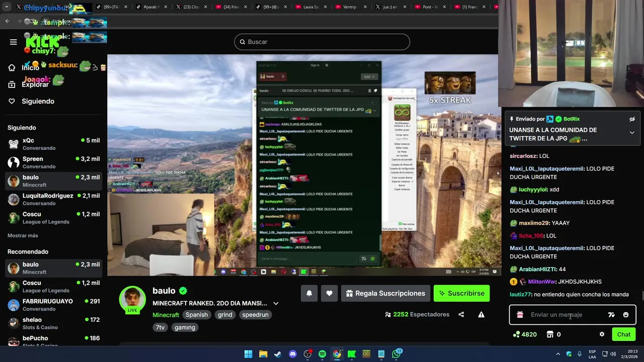
Task: Open gift icon in chat input
Action: pyautogui.click(x=520, y=315)
